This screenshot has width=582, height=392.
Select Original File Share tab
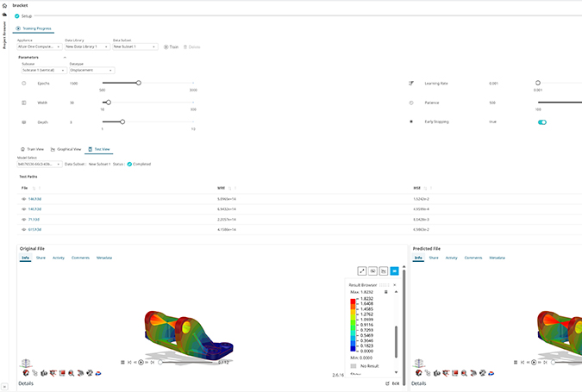pos(41,258)
